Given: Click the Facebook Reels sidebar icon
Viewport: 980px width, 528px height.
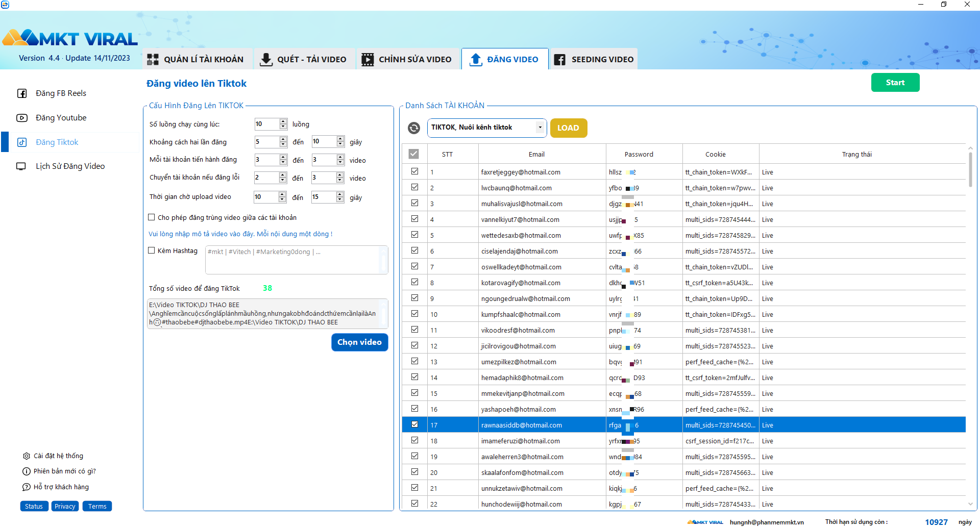Looking at the screenshot, I should click(x=22, y=93).
